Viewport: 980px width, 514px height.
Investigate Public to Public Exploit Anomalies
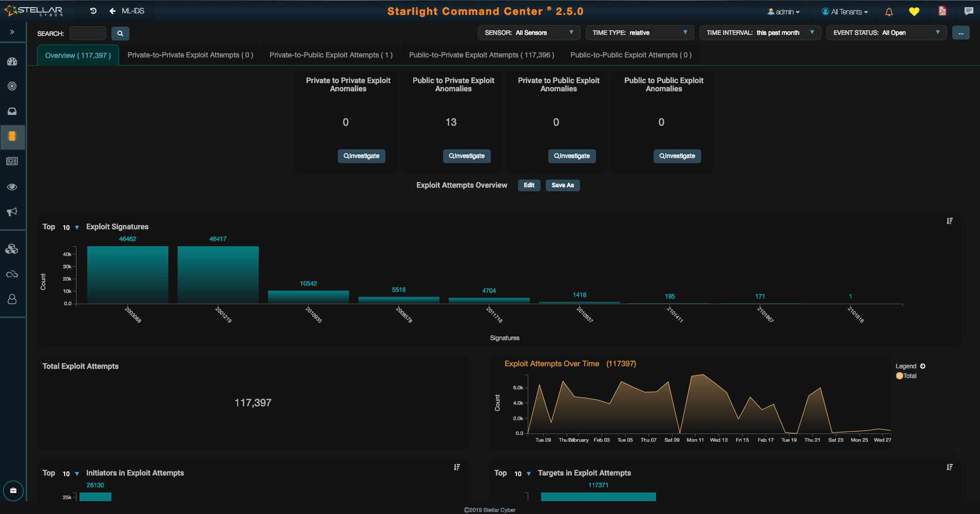pyautogui.click(x=677, y=156)
